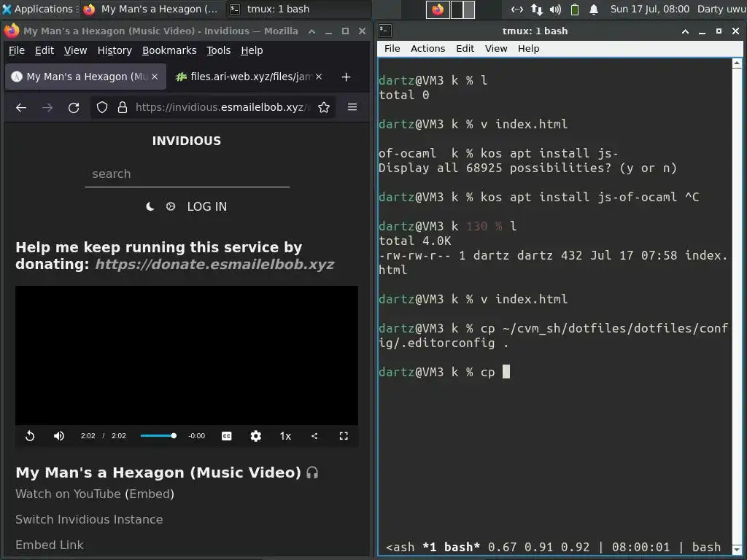Open terminal Actions menu
Image resolution: width=747 pixels, height=560 pixels.
pyautogui.click(x=427, y=49)
